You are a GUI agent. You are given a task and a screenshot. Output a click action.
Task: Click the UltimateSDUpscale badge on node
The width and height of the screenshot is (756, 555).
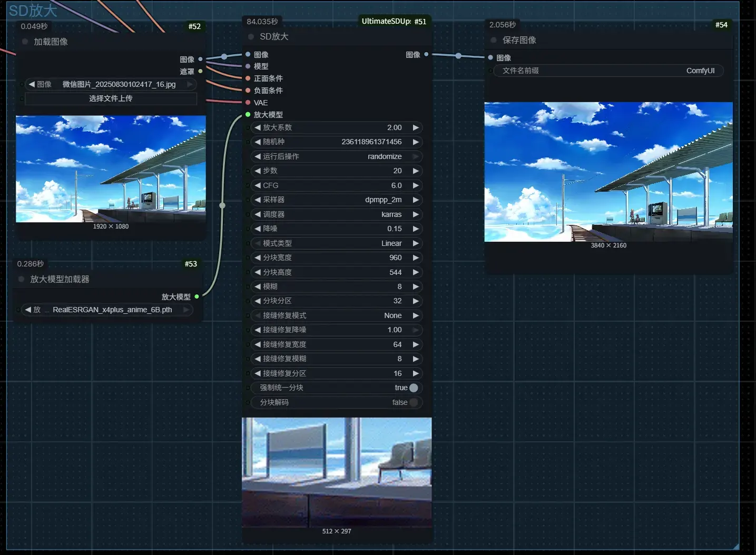[x=386, y=22]
